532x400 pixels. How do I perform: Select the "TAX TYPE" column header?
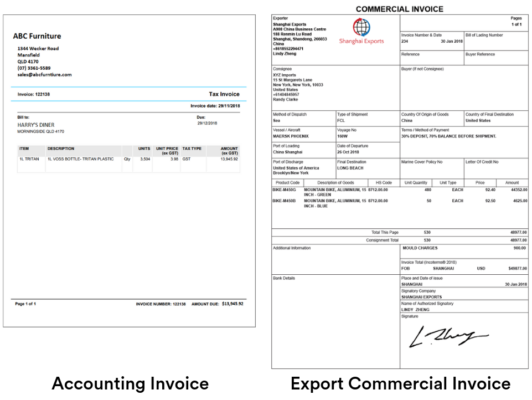click(x=192, y=148)
